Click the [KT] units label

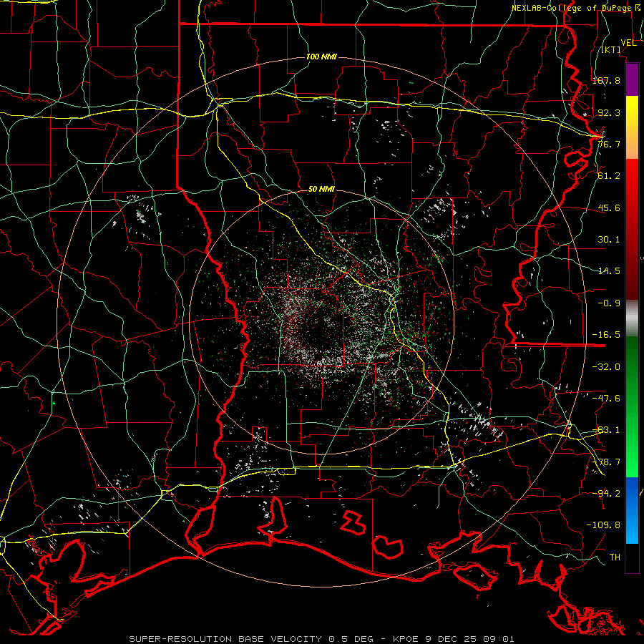[x=611, y=49]
